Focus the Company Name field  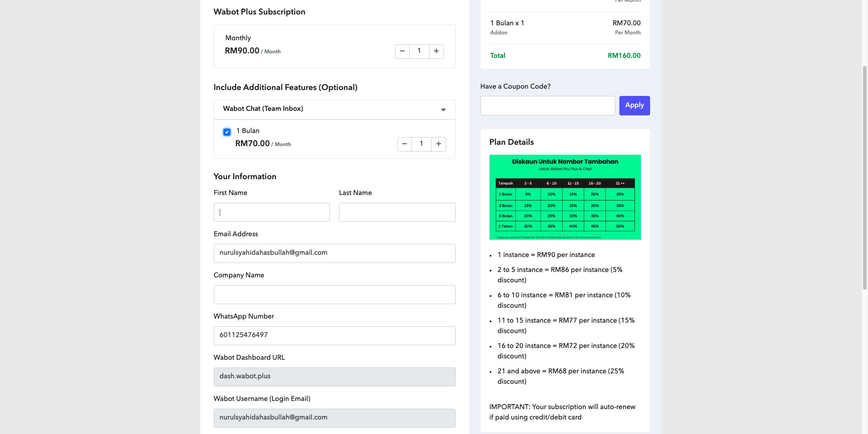335,295
